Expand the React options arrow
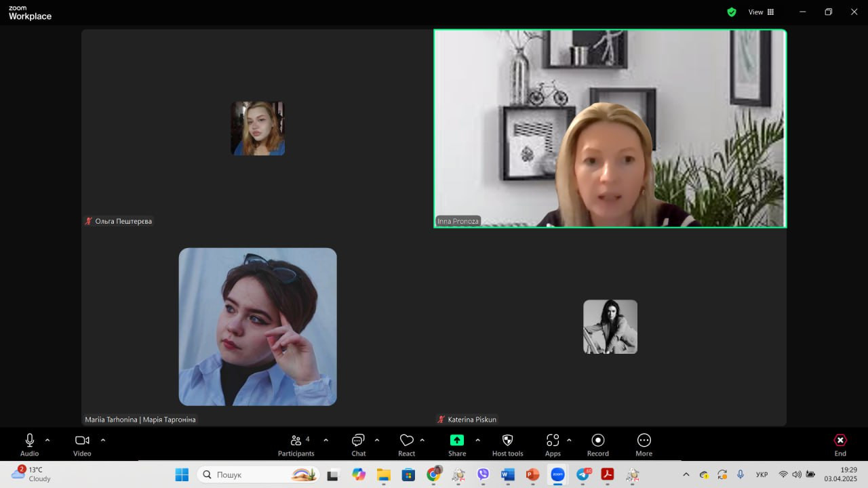The height and width of the screenshot is (488, 868). tap(422, 440)
